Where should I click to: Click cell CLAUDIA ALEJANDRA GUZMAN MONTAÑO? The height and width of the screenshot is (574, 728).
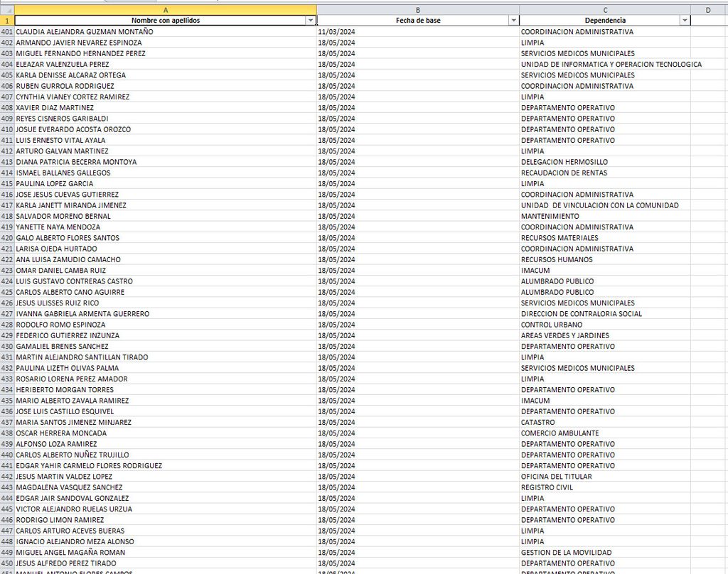[166, 31]
